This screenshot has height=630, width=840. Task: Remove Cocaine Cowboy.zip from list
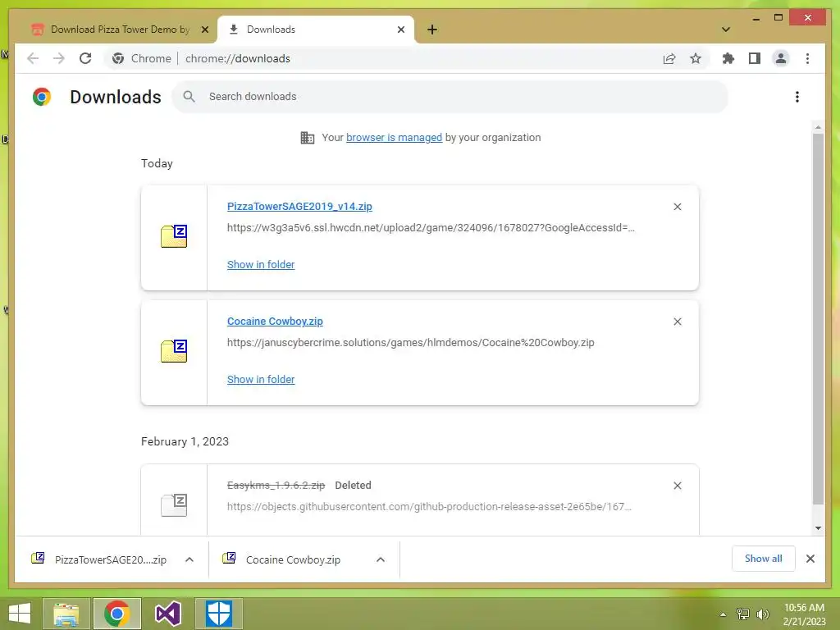pyautogui.click(x=677, y=322)
